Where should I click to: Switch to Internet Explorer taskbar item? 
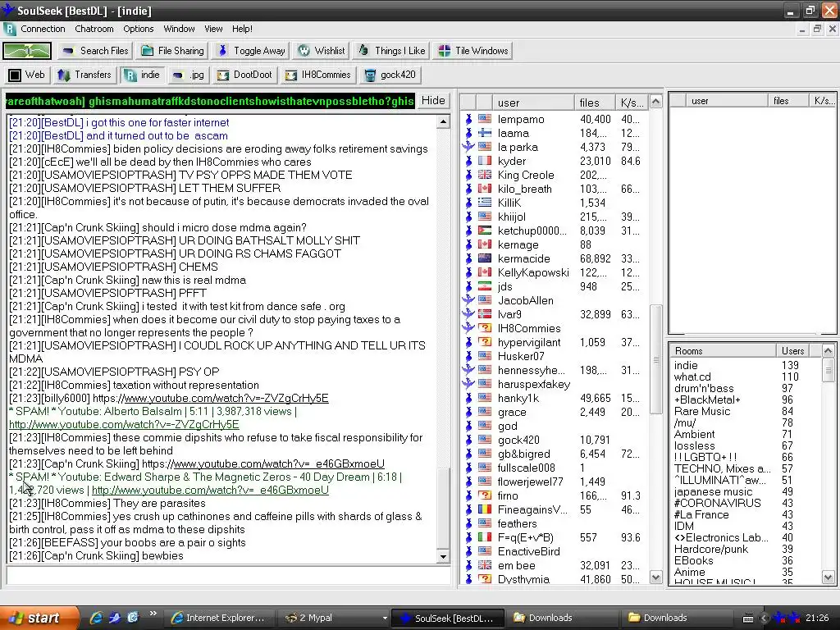[x=218, y=618]
